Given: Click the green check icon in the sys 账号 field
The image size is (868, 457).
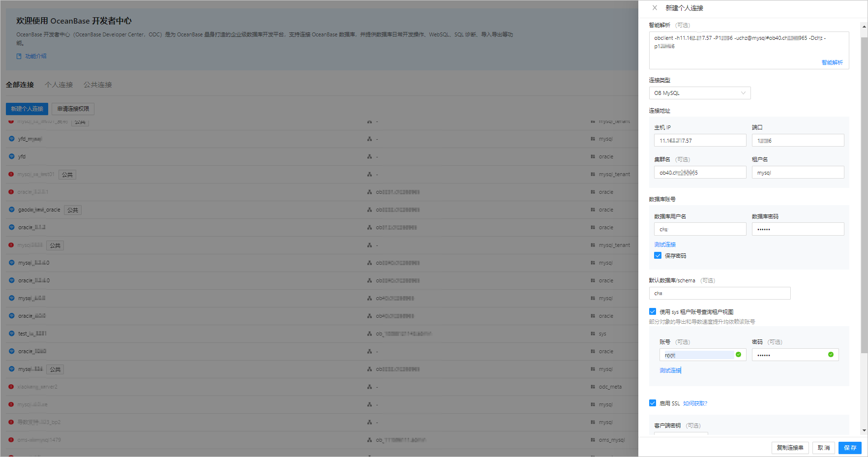Looking at the screenshot, I should [x=738, y=355].
